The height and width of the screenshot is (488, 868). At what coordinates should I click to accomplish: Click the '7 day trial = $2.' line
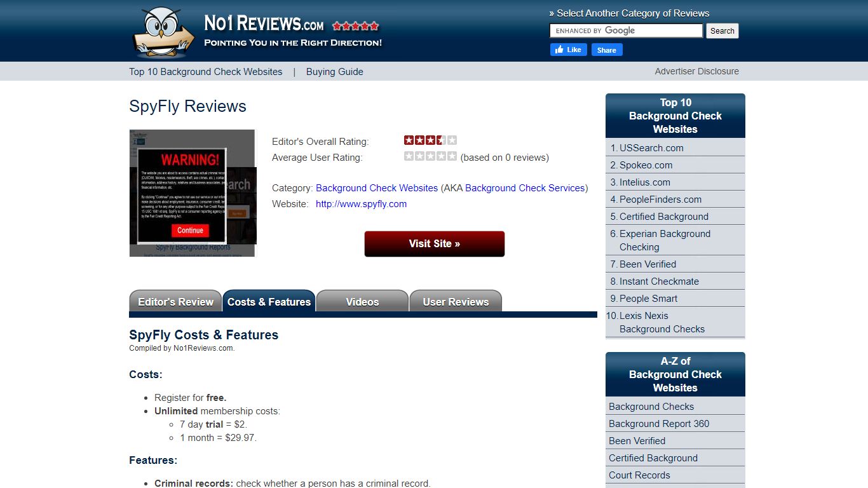pyautogui.click(x=214, y=424)
